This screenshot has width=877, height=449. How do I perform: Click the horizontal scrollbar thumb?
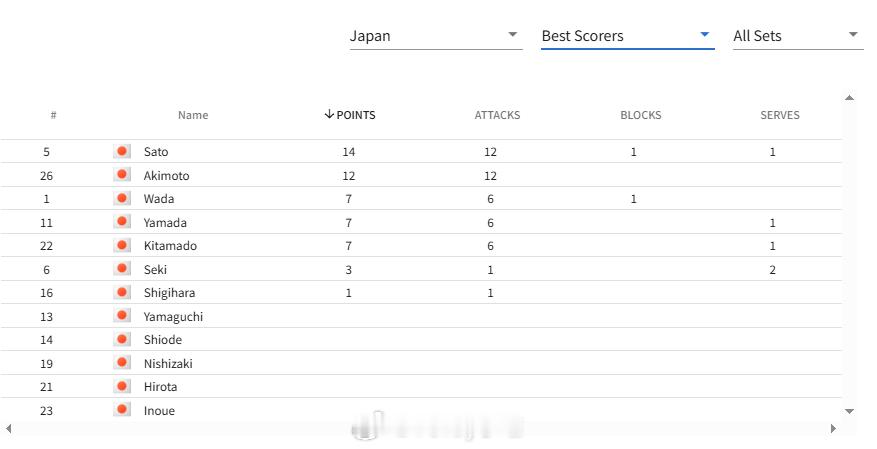[438, 428]
